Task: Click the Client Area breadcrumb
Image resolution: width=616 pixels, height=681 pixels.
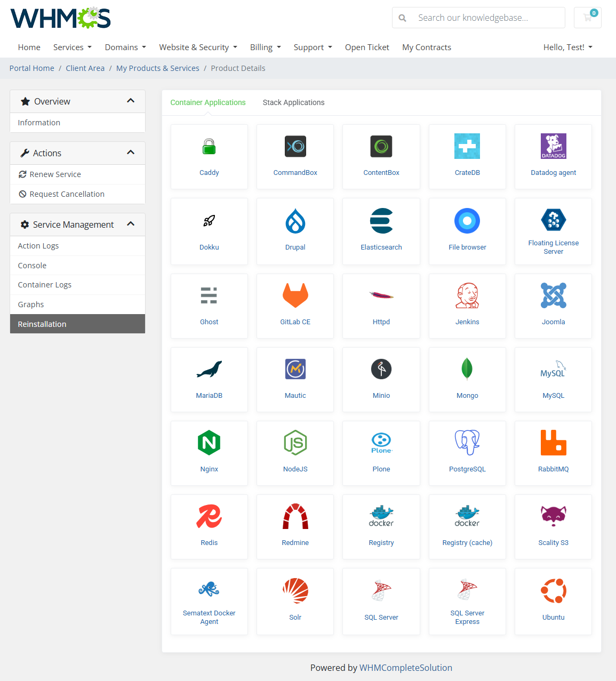Action: 85,68
